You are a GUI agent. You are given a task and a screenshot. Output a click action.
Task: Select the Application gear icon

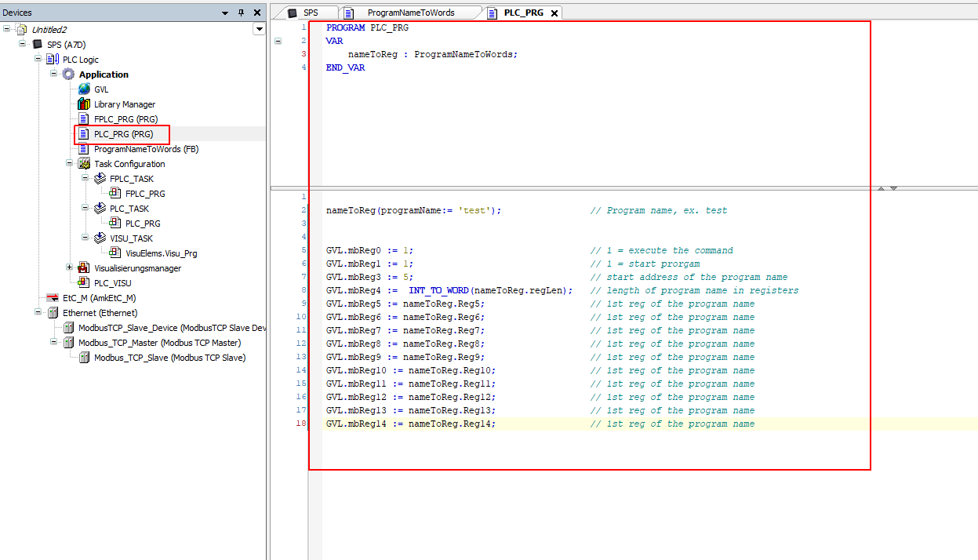pos(68,75)
